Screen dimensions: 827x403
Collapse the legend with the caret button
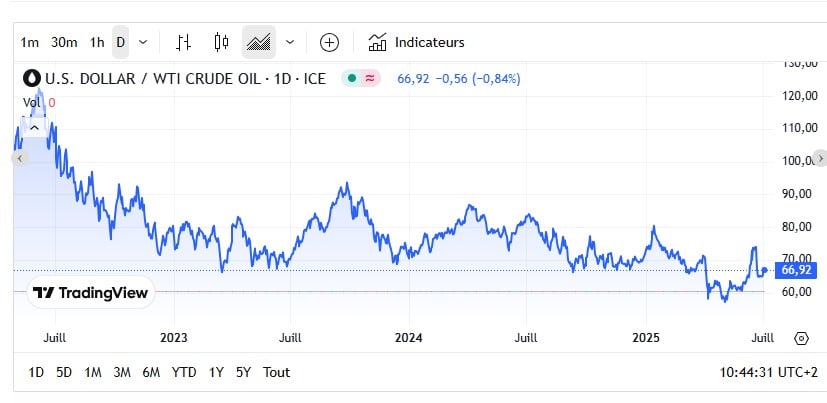coord(34,128)
